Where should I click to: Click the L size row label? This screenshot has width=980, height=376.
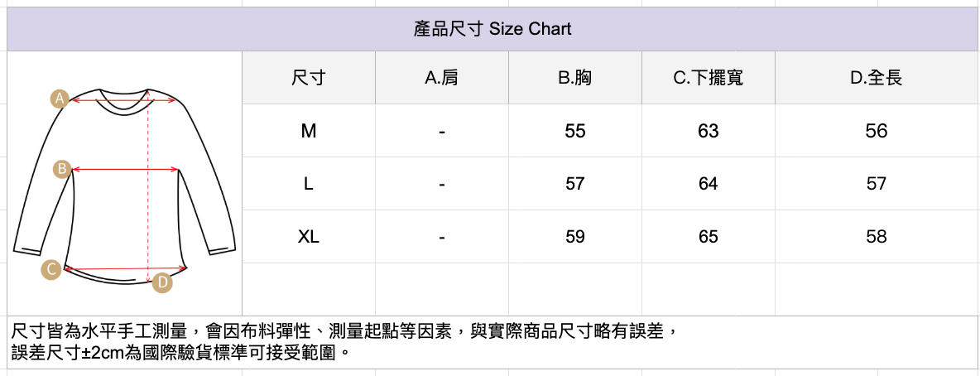(309, 184)
